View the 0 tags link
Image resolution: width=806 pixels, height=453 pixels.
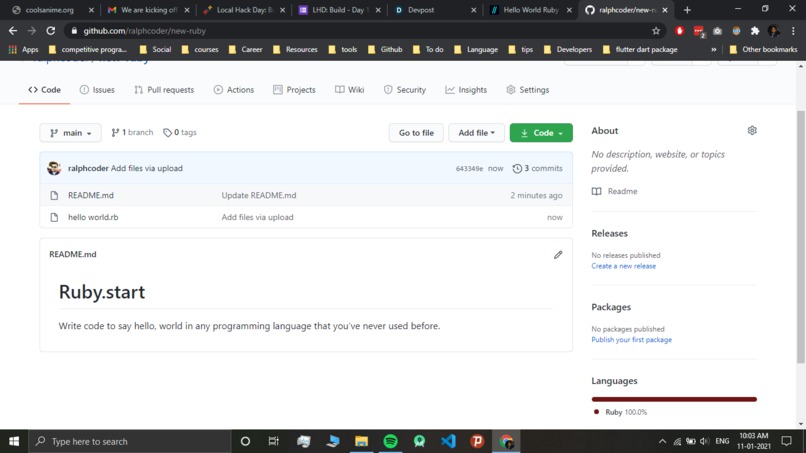(x=180, y=132)
